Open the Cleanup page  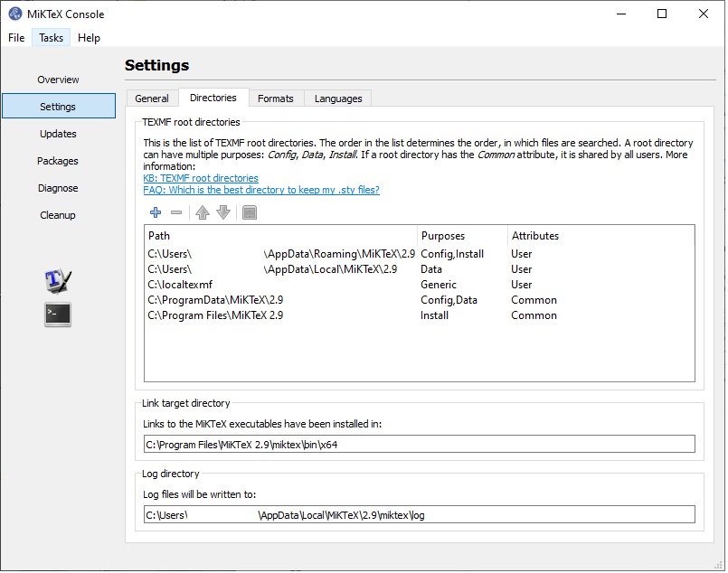58,215
